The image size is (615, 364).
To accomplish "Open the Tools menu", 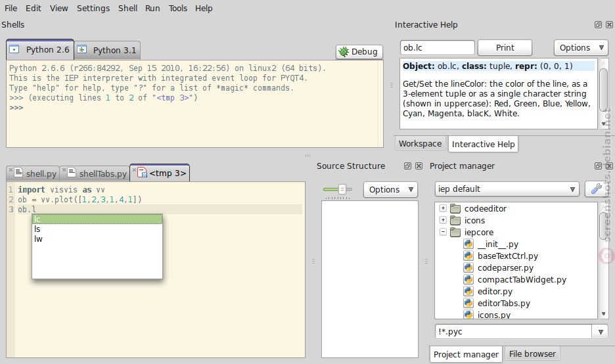I will [177, 9].
